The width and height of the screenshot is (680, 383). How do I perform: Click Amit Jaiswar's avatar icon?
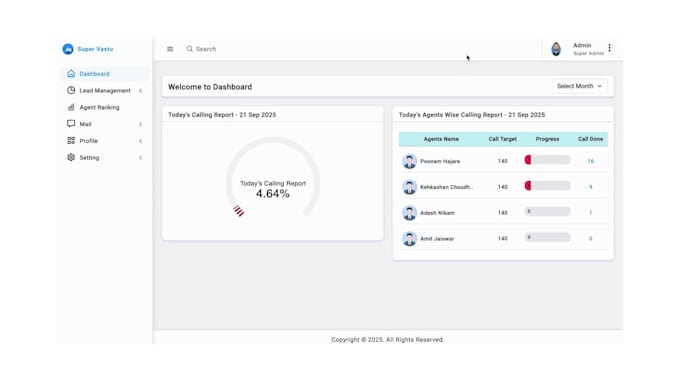[x=409, y=239]
